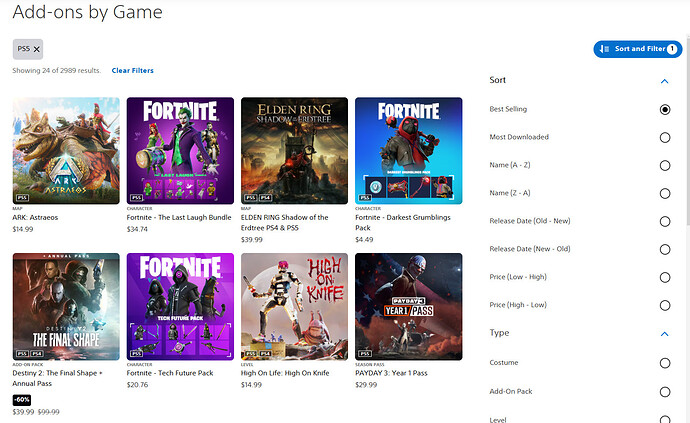Open Fortnite Last Laugh Bundle cover image

click(x=180, y=151)
